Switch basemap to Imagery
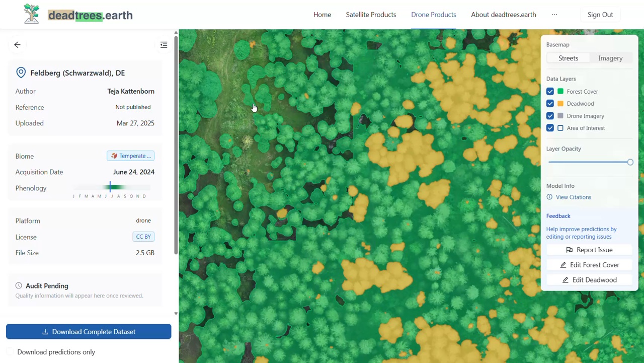 610,58
